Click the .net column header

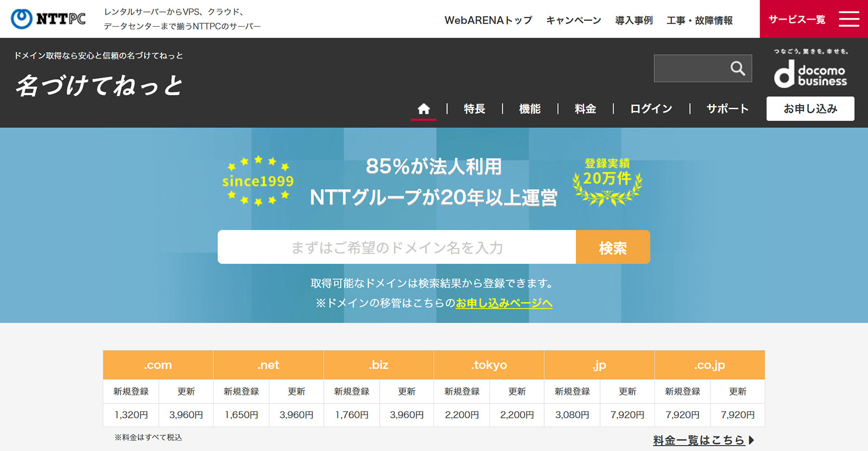tap(269, 365)
